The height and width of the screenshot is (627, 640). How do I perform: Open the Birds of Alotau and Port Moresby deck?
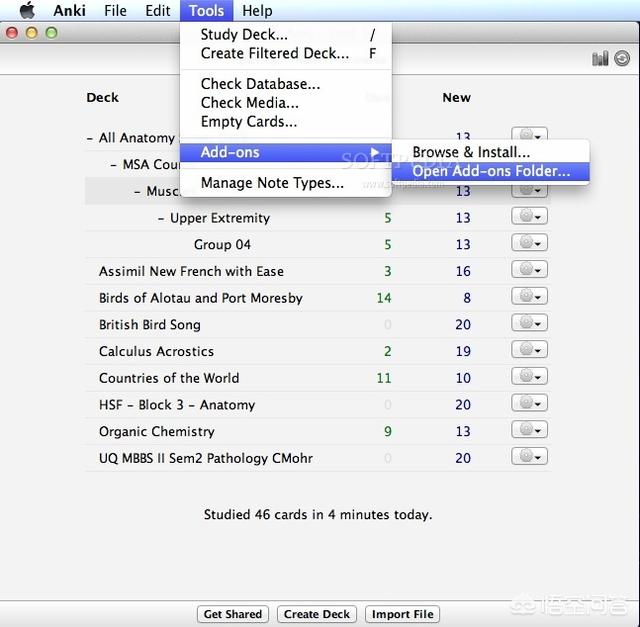pyautogui.click(x=200, y=298)
